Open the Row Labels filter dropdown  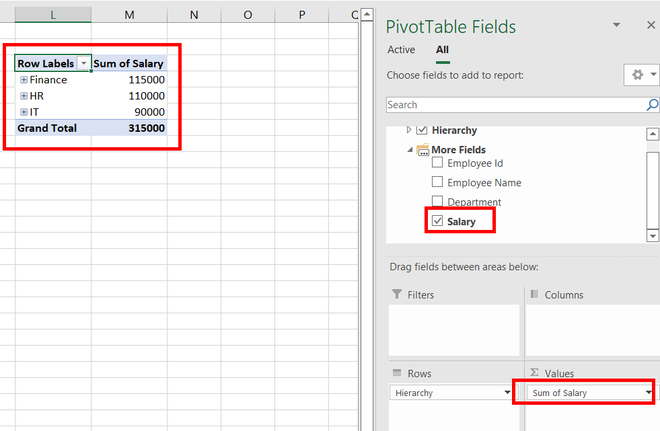(84, 64)
